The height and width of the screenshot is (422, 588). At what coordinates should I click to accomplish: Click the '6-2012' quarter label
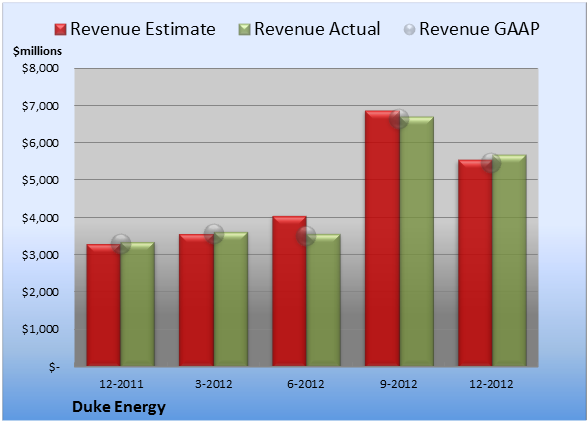(306, 384)
